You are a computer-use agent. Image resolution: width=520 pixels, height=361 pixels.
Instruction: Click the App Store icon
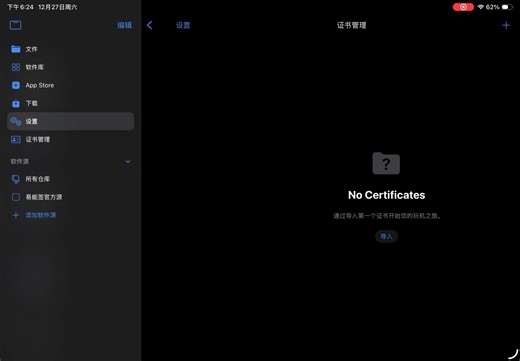16,85
